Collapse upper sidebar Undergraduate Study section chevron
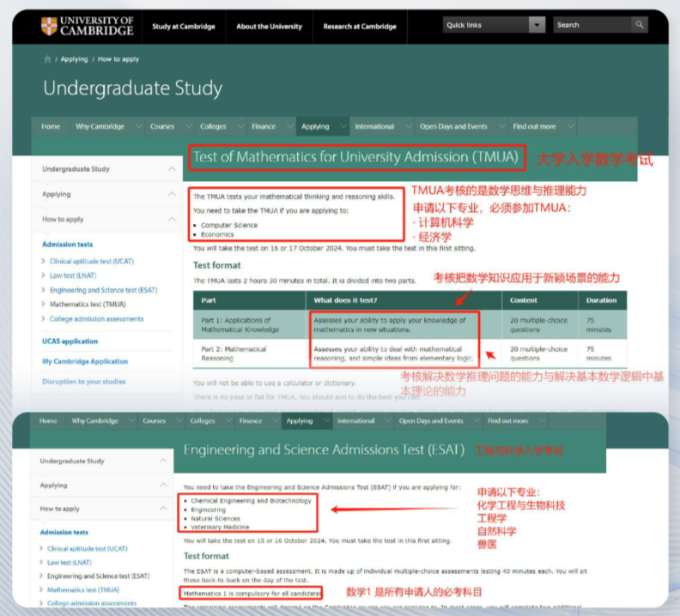Viewport: 680px width, 616px height. 173,168
